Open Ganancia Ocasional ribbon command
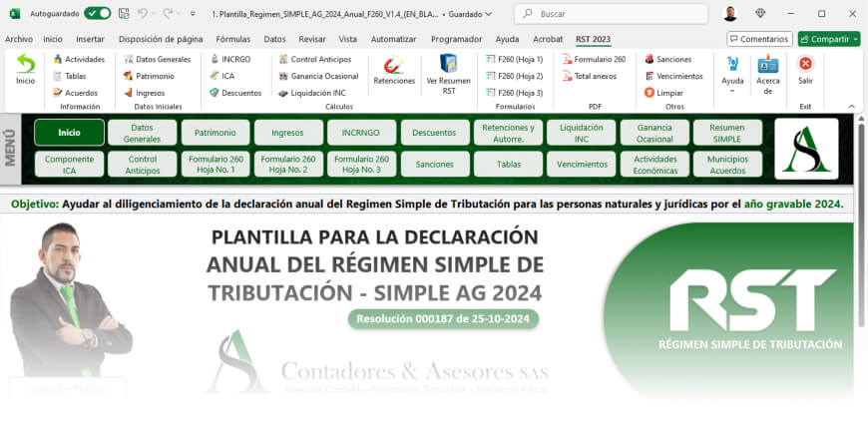 pyautogui.click(x=318, y=77)
